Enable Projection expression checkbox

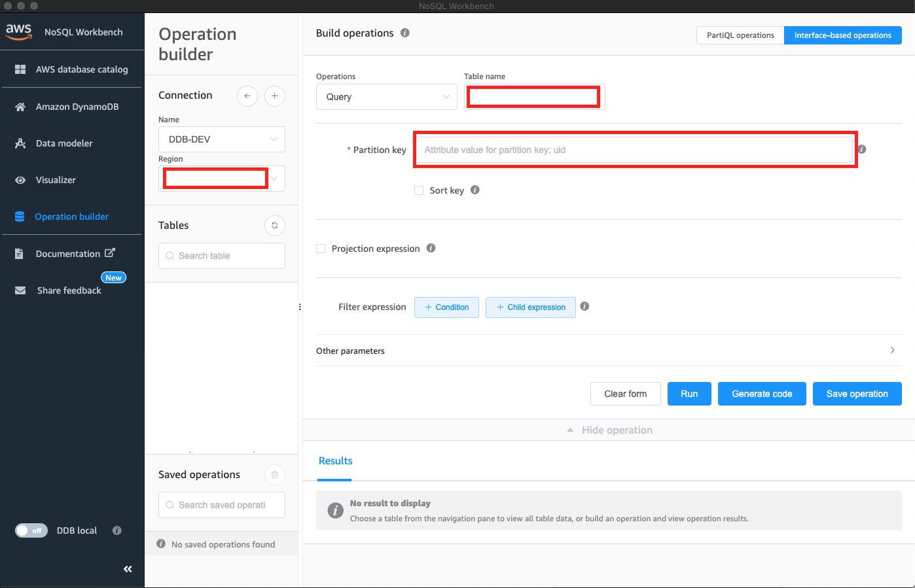tap(321, 249)
